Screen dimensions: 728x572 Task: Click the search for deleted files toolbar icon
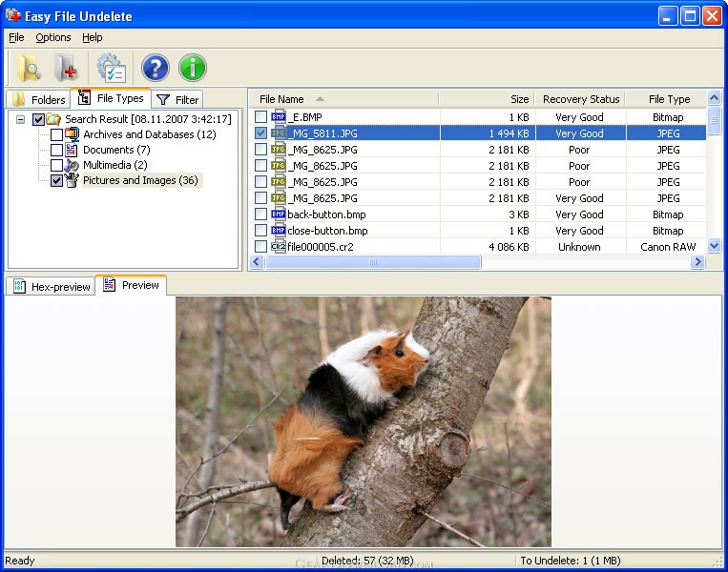[29, 68]
